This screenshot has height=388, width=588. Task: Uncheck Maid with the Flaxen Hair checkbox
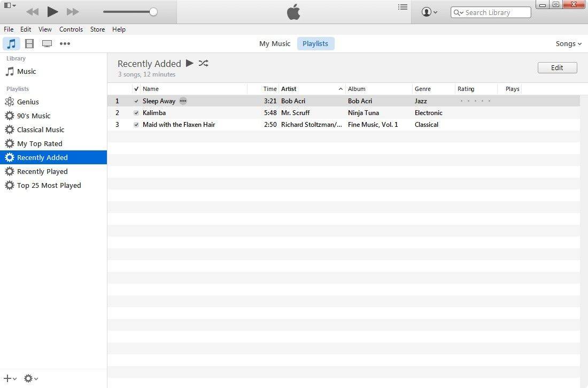pyautogui.click(x=136, y=125)
